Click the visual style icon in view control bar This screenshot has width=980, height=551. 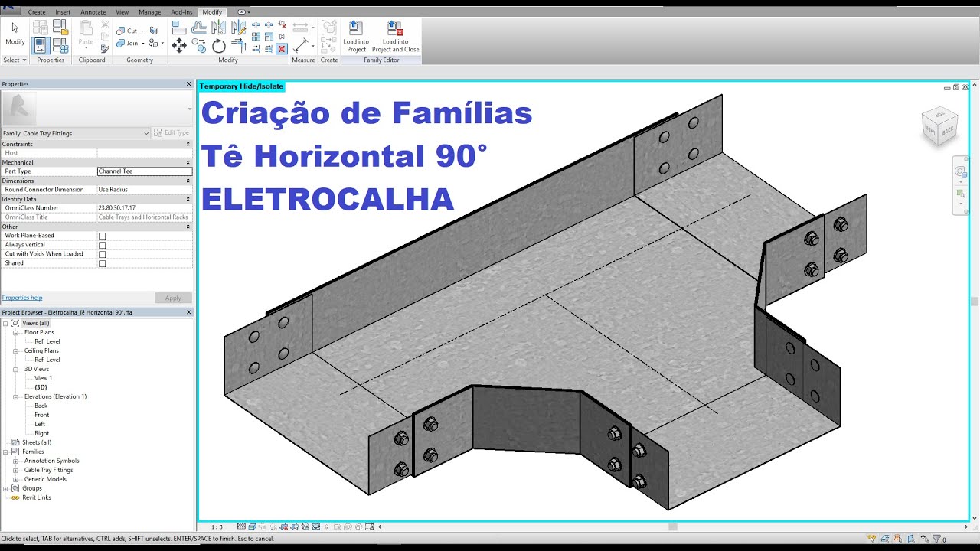(x=253, y=527)
